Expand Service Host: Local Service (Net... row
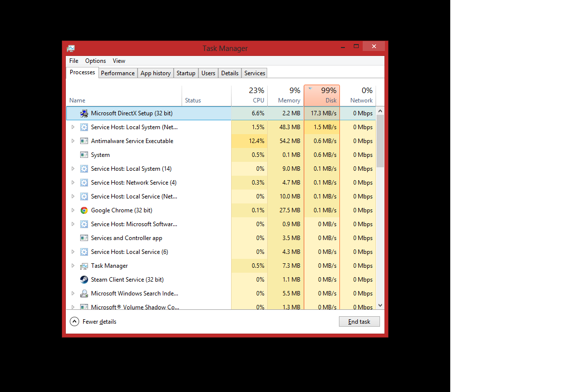 point(73,196)
